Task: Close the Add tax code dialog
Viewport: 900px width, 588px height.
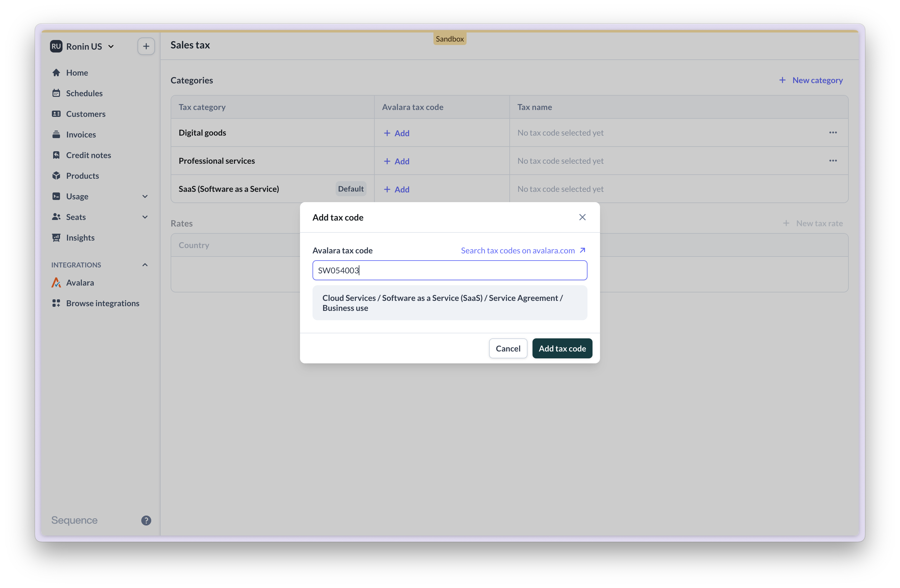Action: [582, 217]
